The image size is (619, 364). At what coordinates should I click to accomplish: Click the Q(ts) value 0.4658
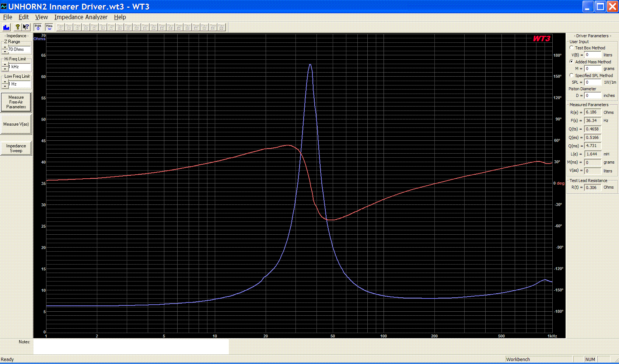[593, 129]
